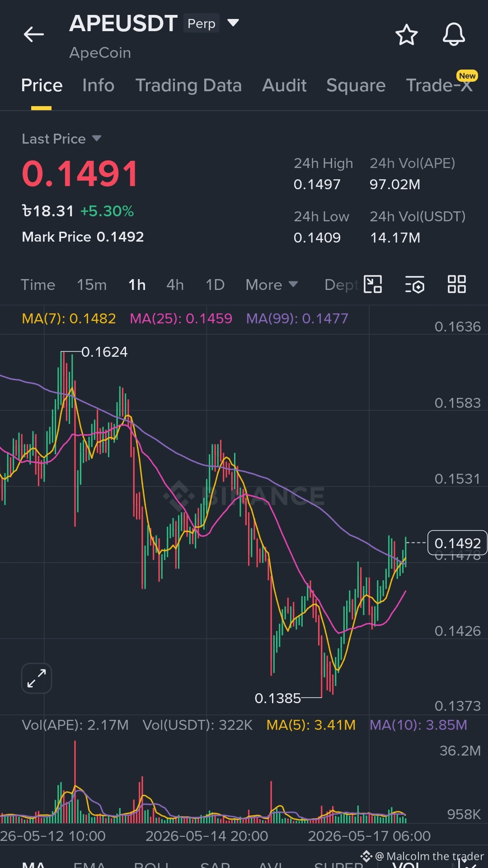
Task: Click the 24h High value 0.1497
Action: pyautogui.click(x=317, y=184)
